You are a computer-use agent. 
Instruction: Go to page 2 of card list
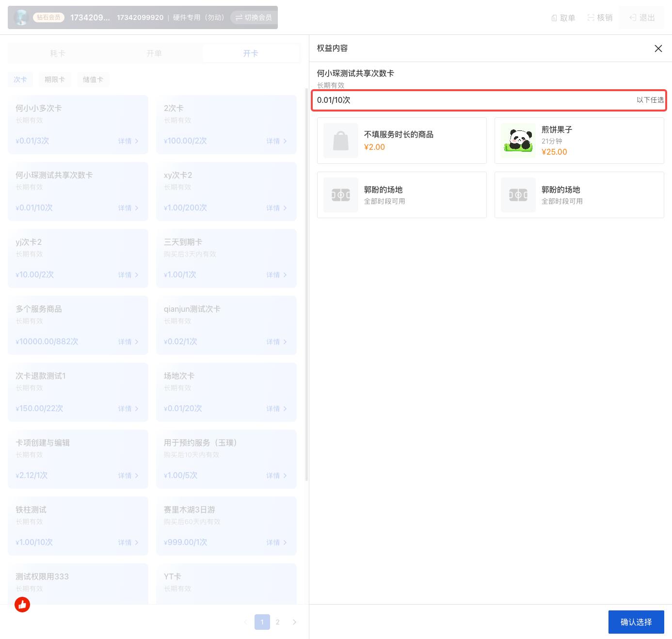tap(278, 622)
